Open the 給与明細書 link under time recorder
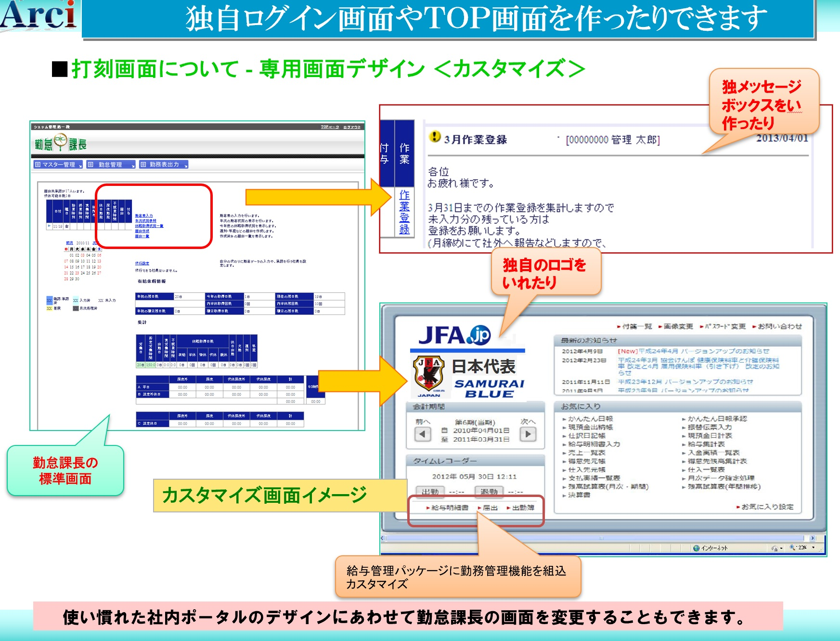Image resolution: width=840 pixels, height=641 pixels. [x=449, y=508]
